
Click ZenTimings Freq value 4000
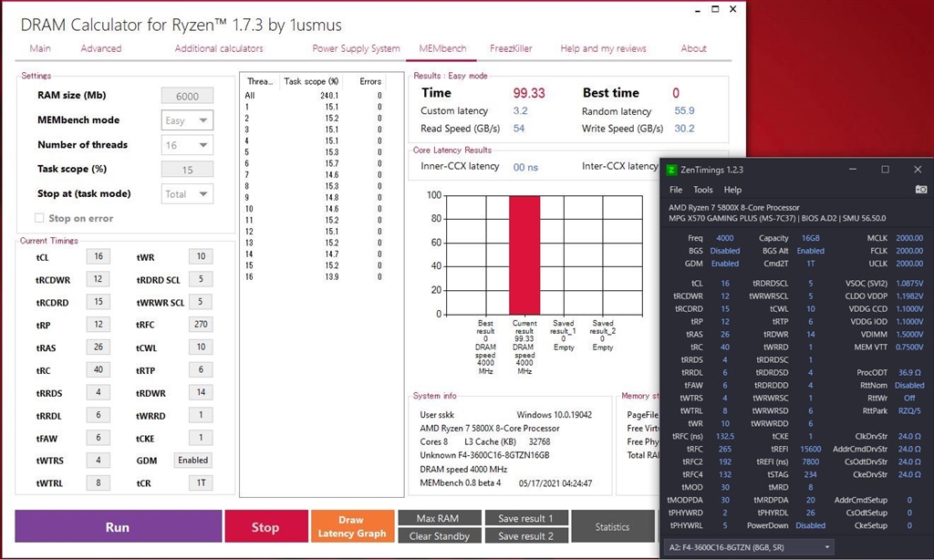point(724,238)
